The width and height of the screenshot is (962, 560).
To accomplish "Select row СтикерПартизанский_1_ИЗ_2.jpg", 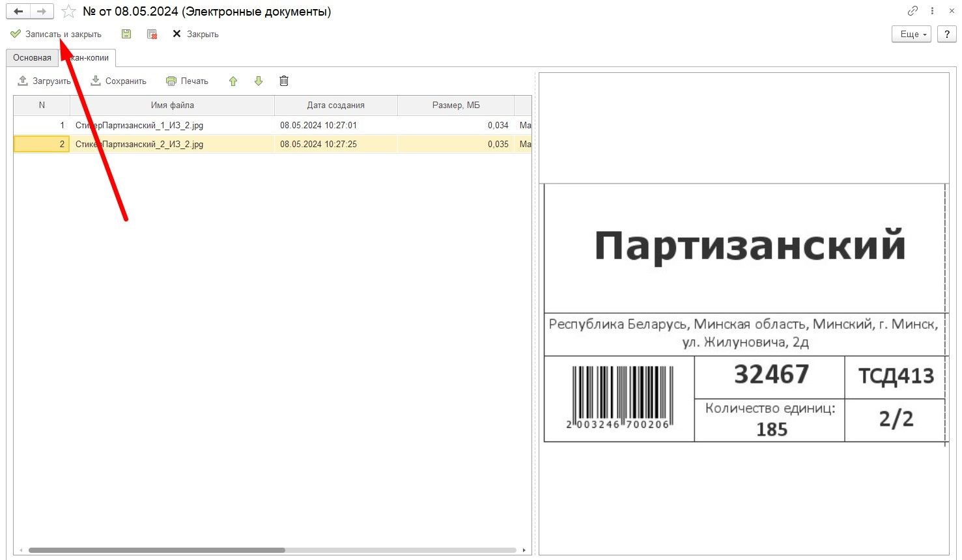I will [x=139, y=125].
